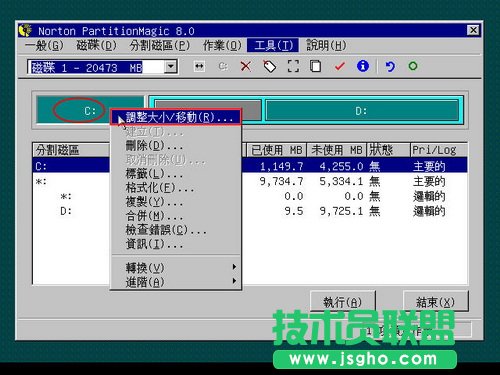Image resolution: width=500 pixels, height=375 pixels.
Task: Close the PartitionMagic window
Action: pyautogui.click(x=473, y=30)
